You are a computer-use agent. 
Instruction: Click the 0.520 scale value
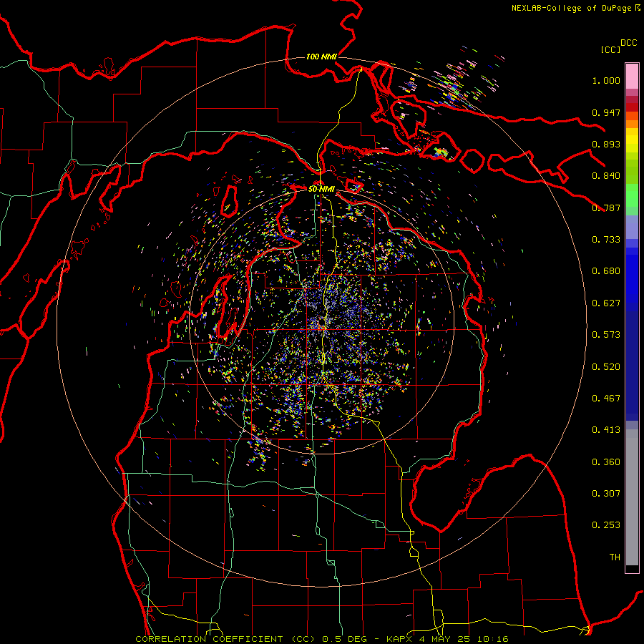606,367
